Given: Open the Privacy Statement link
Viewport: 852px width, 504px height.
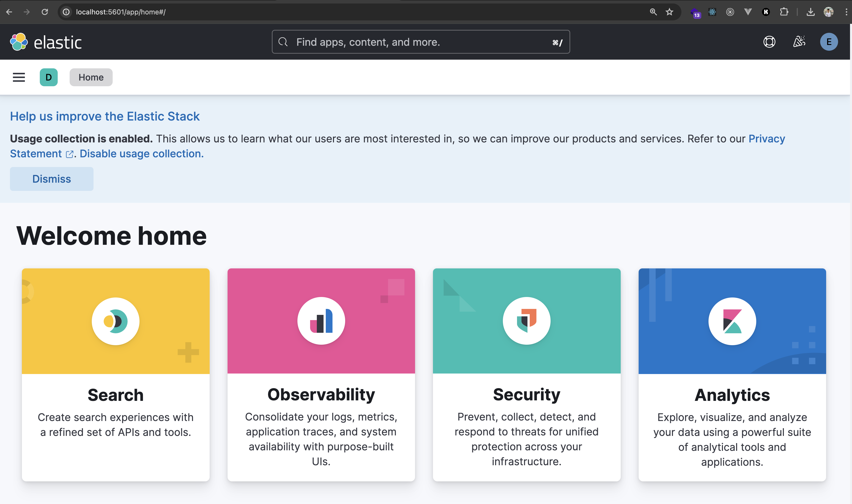Looking at the screenshot, I should click(x=766, y=139).
